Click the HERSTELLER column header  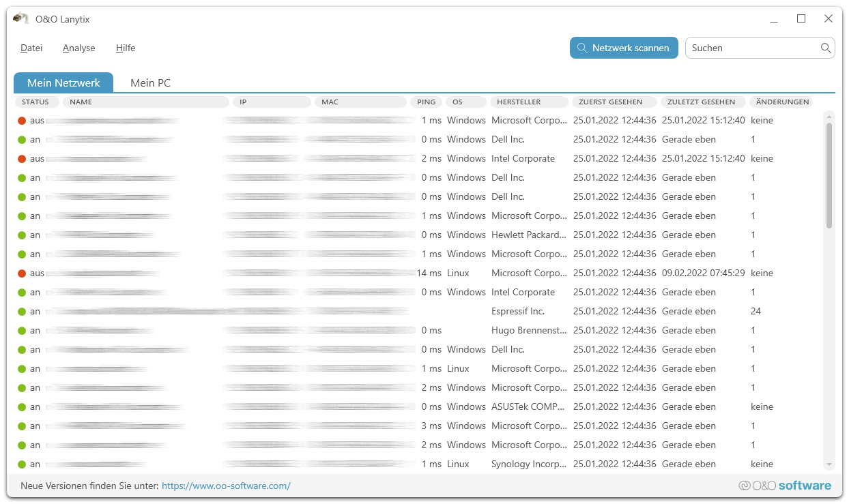pos(529,102)
